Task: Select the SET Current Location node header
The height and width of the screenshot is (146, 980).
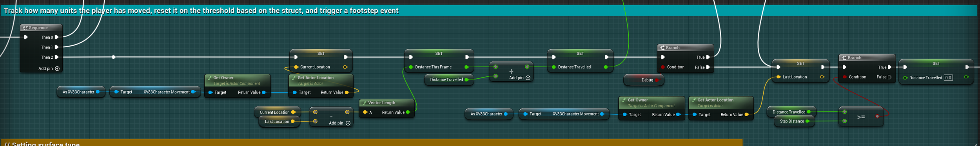Action: 321,54
